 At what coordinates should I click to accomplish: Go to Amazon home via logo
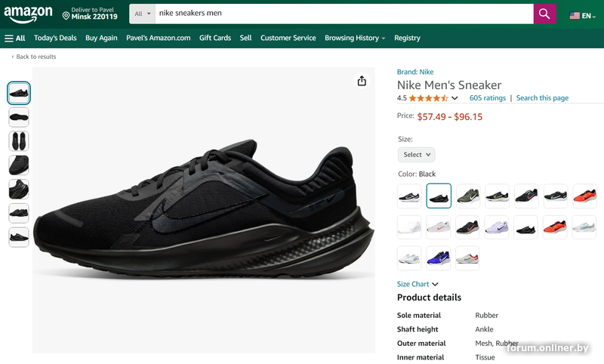pyautogui.click(x=29, y=14)
